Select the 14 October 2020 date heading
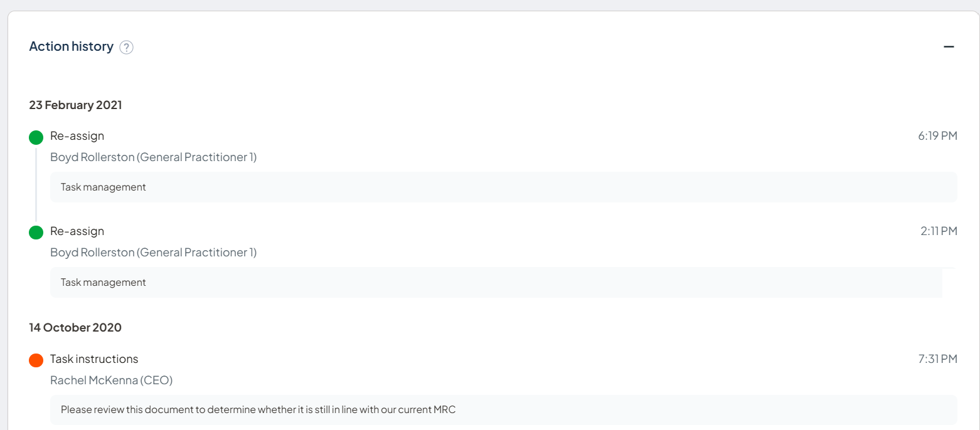This screenshot has height=430, width=980. click(75, 327)
